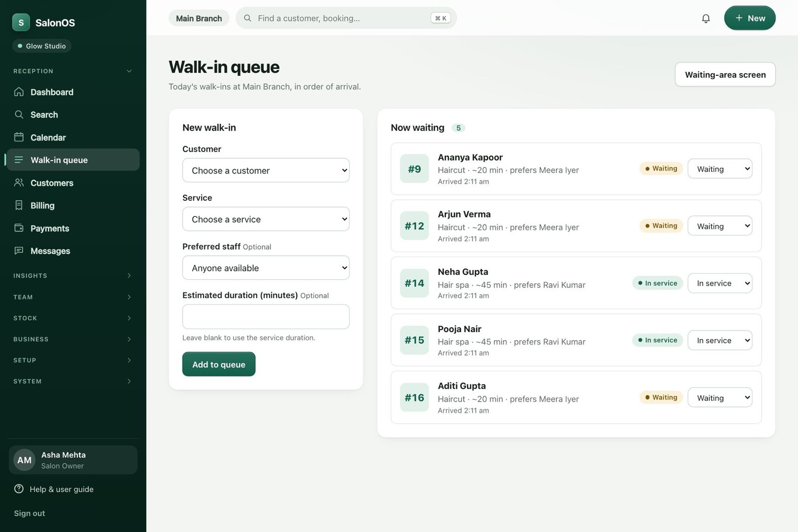Expand the Team section
Viewport: 798px width, 532px height.
pos(73,297)
